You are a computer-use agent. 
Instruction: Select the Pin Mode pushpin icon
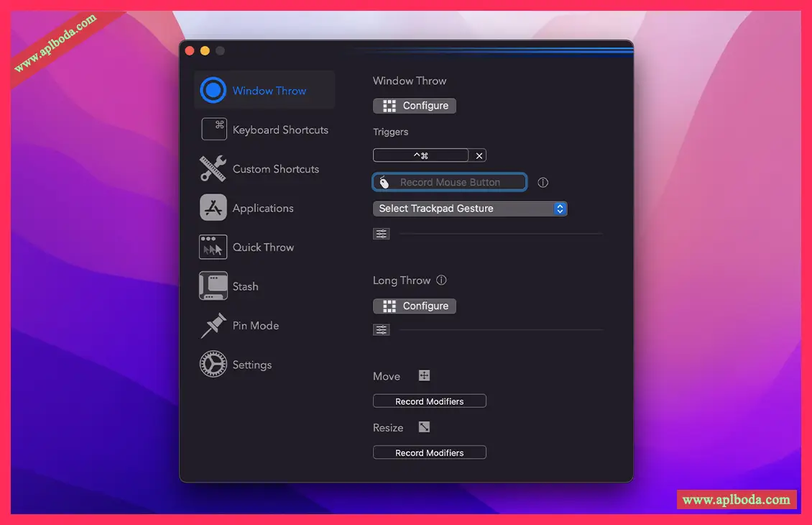point(213,326)
